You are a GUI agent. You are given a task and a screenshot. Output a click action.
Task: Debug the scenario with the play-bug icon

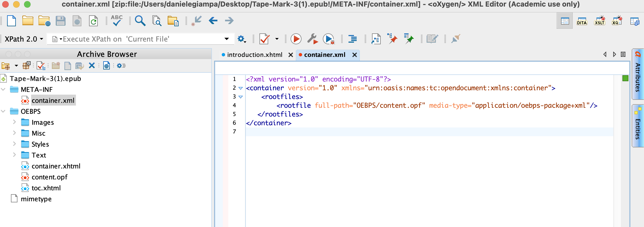tap(329, 39)
